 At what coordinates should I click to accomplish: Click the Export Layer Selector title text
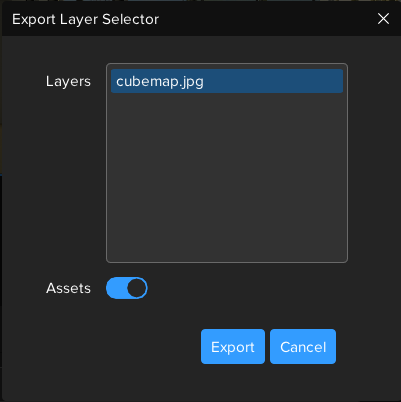pyautogui.click(x=85, y=19)
